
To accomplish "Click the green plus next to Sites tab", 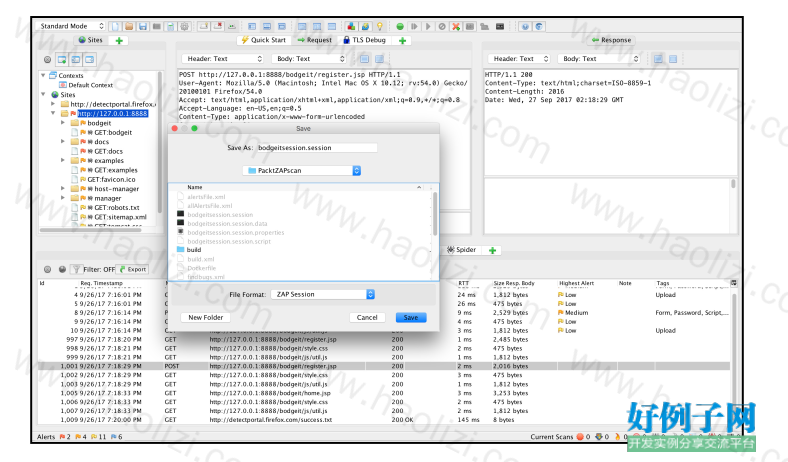I will 119,41.
